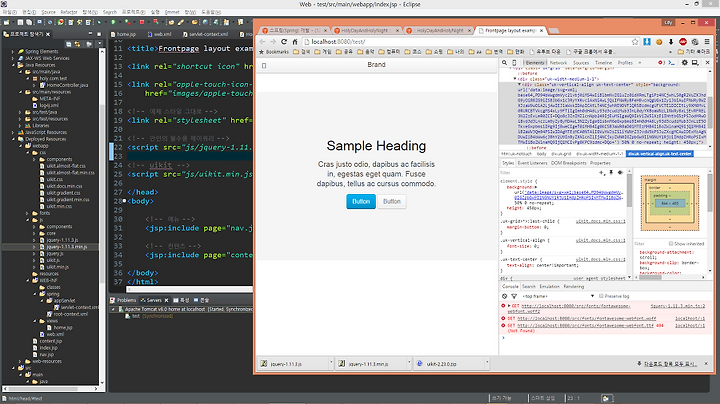
Task: Open Servers tab in Eclipse bottom panel
Action: (x=154, y=300)
